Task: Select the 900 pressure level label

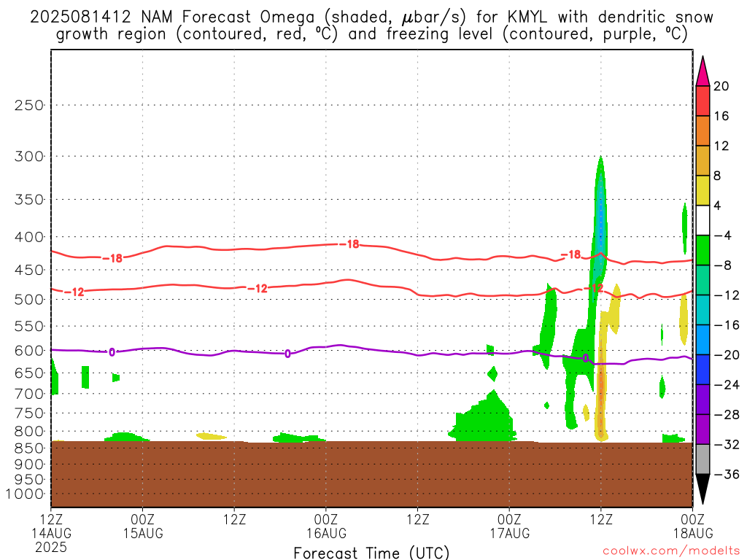Action: coord(29,464)
